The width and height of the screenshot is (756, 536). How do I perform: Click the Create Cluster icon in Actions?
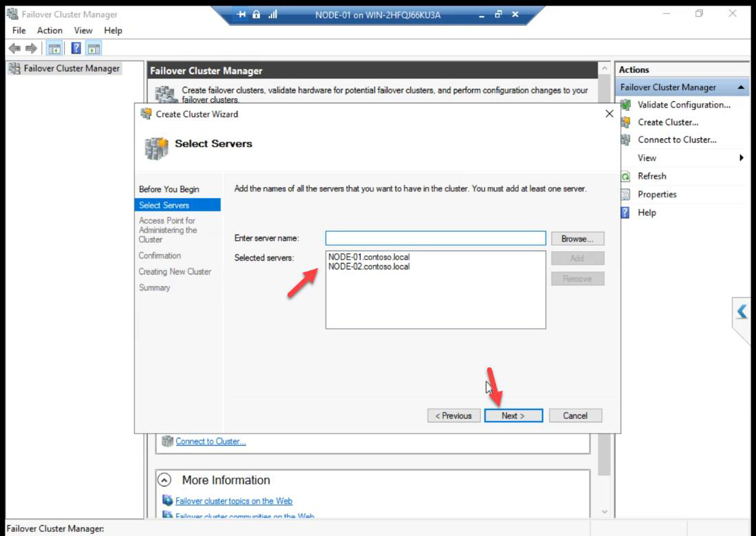[626, 122]
